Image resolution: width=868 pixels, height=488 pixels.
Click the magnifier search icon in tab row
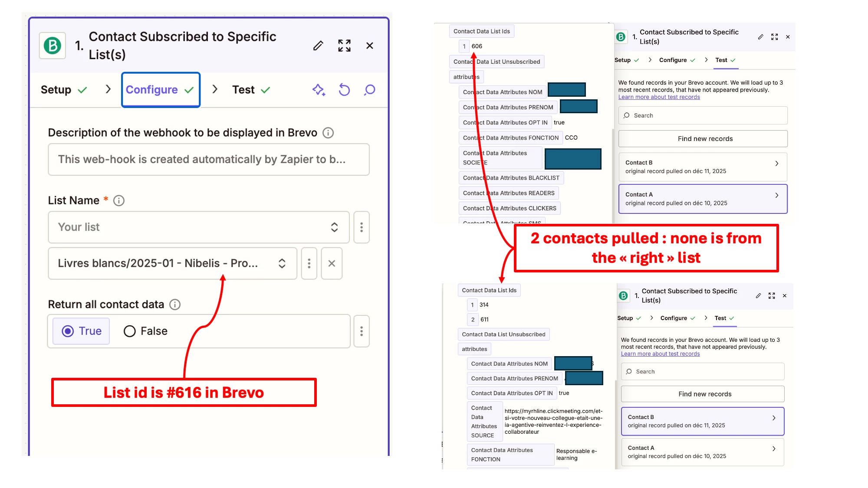pyautogui.click(x=370, y=90)
